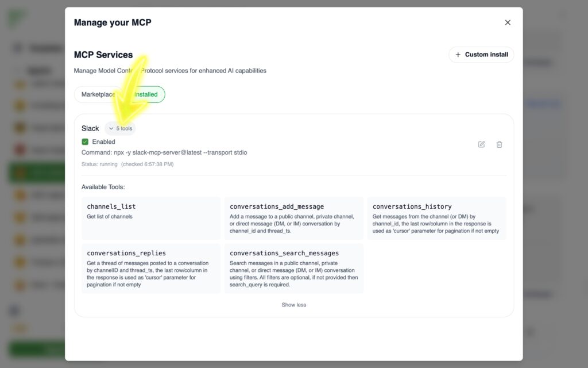The width and height of the screenshot is (588, 368).
Task: Edit the Slack MCP service
Action: pos(481,144)
